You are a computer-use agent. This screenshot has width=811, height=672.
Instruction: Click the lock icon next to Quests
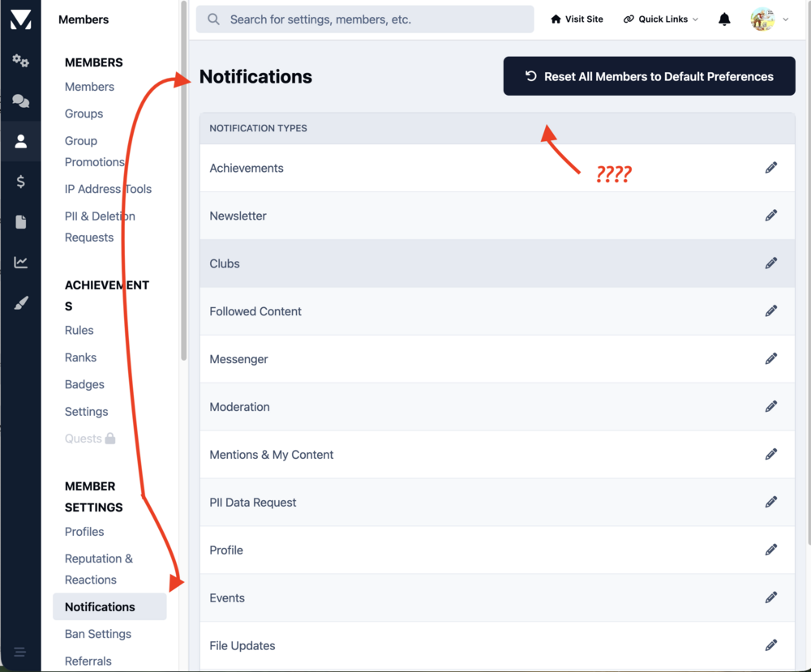point(110,439)
